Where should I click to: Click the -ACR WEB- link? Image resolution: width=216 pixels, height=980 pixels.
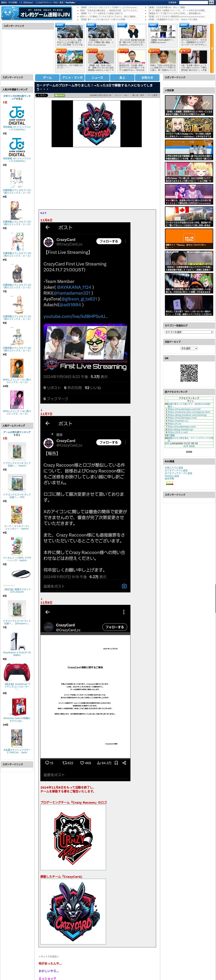(189, 446)
